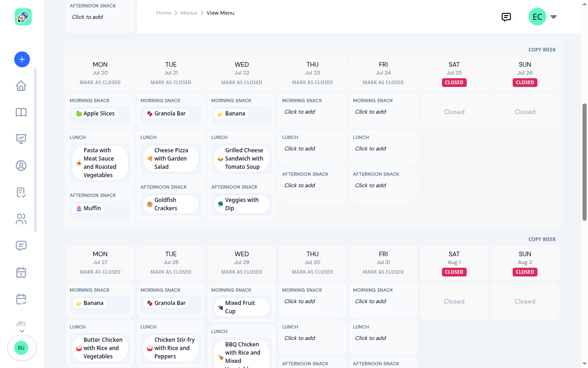Viewport: 588px width, 368px height.
Task: Open the checklist document icon in sidebar
Action: [x=21, y=192]
